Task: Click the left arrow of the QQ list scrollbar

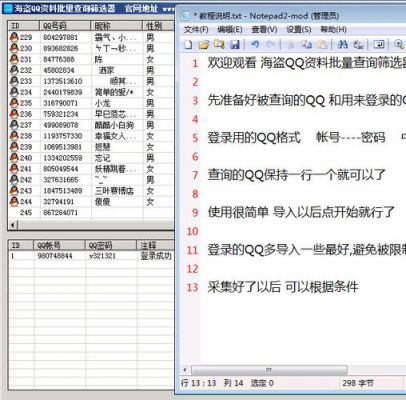Action: pos(13,225)
